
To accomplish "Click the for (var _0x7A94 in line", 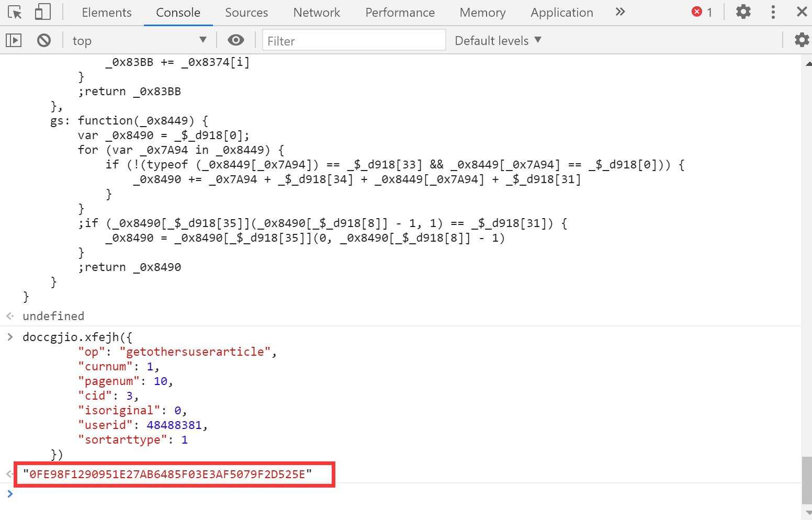I will (x=181, y=150).
